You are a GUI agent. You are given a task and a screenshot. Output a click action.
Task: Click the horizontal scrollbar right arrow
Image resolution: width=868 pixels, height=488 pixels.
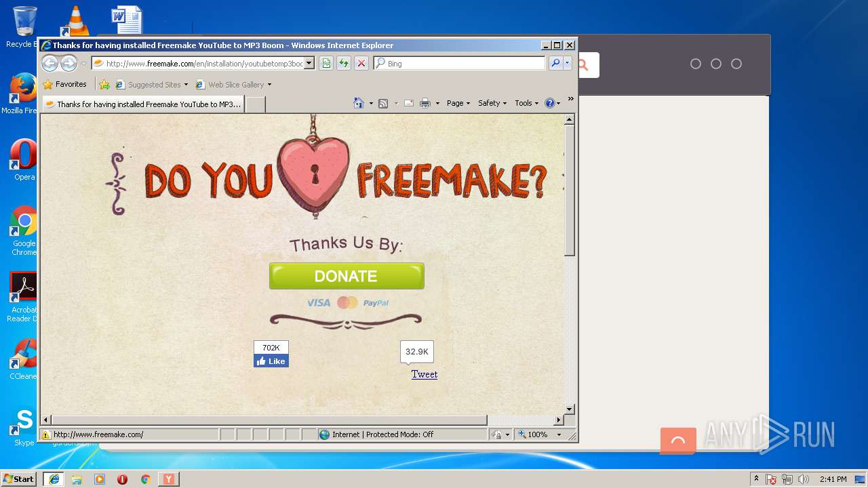(559, 420)
